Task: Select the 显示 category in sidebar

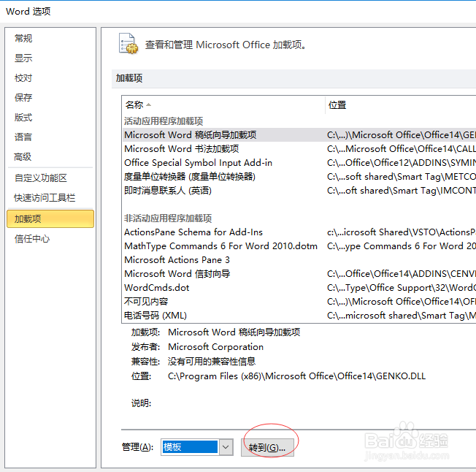Action: (23, 58)
